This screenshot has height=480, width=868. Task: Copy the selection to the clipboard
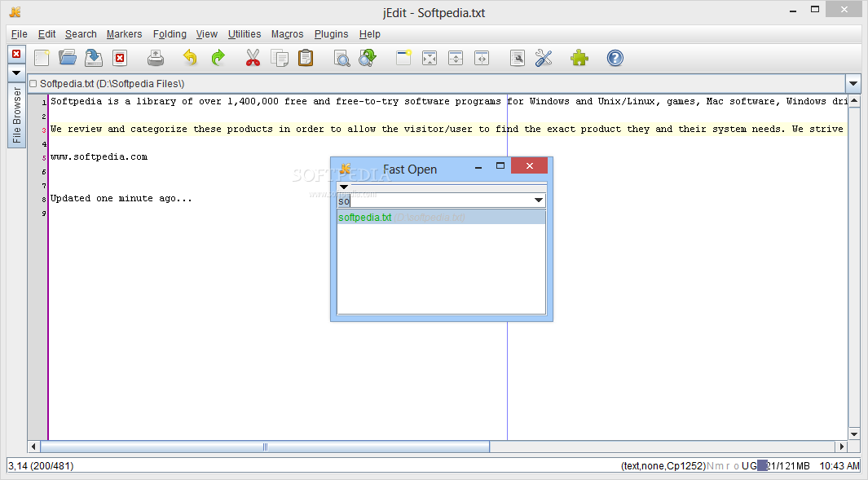[280, 58]
